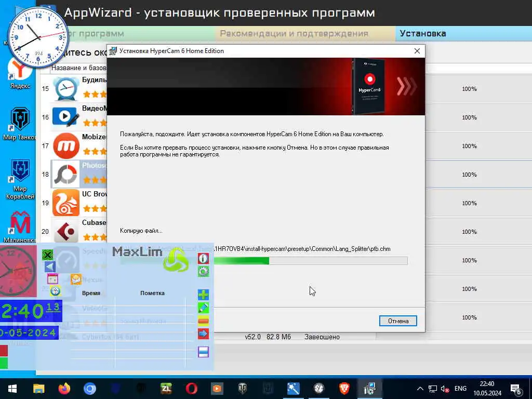Click the installer taskbar icon with monitor
Image resolution: width=532 pixels, height=399 pixels.
(369, 389)
